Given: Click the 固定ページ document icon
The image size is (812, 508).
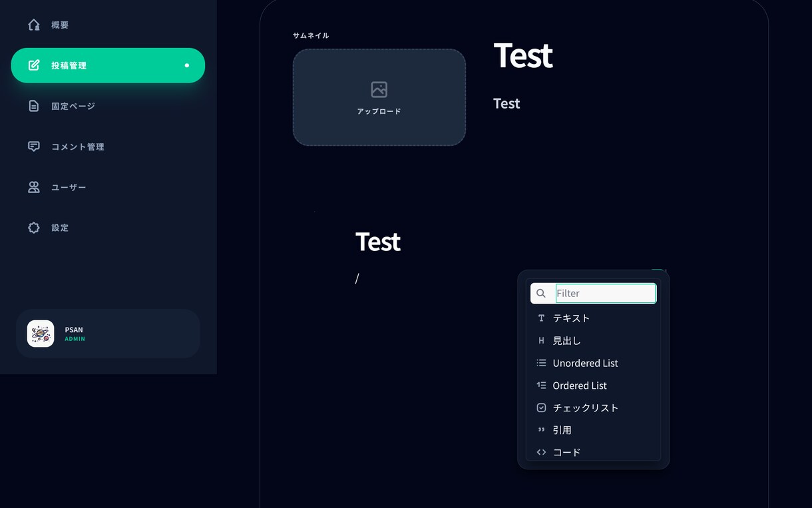Looking at the screenshot, I should (34, 106).
